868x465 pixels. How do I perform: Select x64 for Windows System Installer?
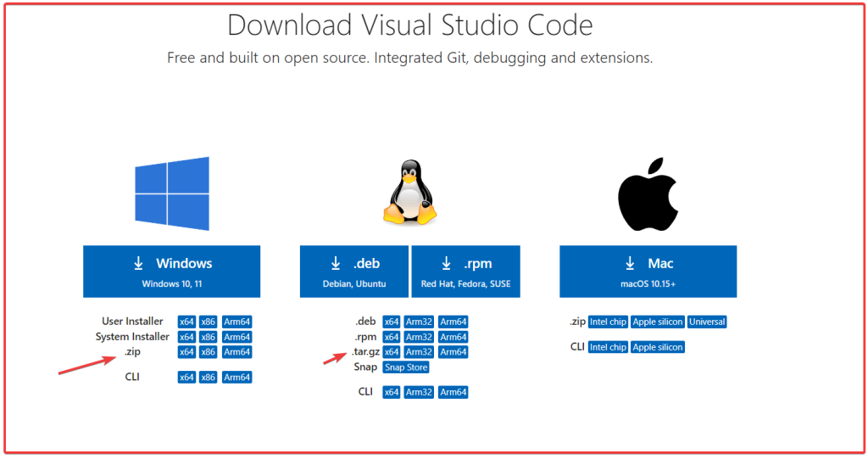click(x=186, y=337)
